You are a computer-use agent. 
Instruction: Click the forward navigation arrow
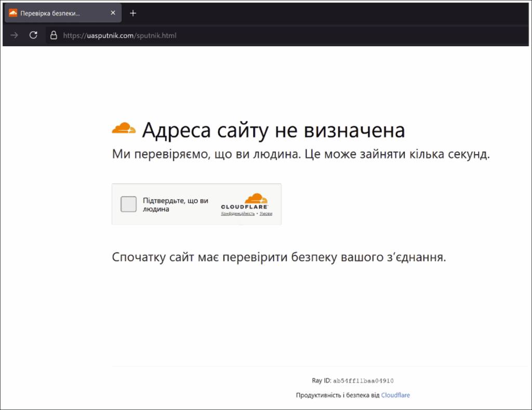(x=14, y=35)
